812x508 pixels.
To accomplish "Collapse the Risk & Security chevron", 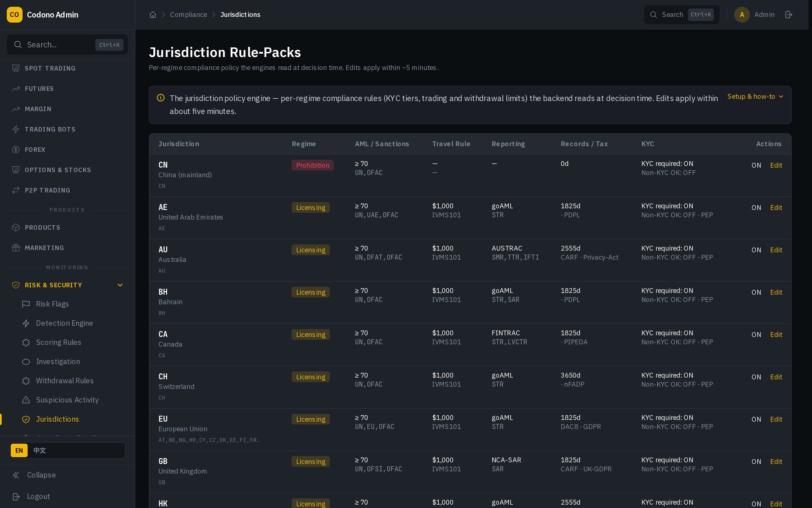I will [x=120, y=285].
